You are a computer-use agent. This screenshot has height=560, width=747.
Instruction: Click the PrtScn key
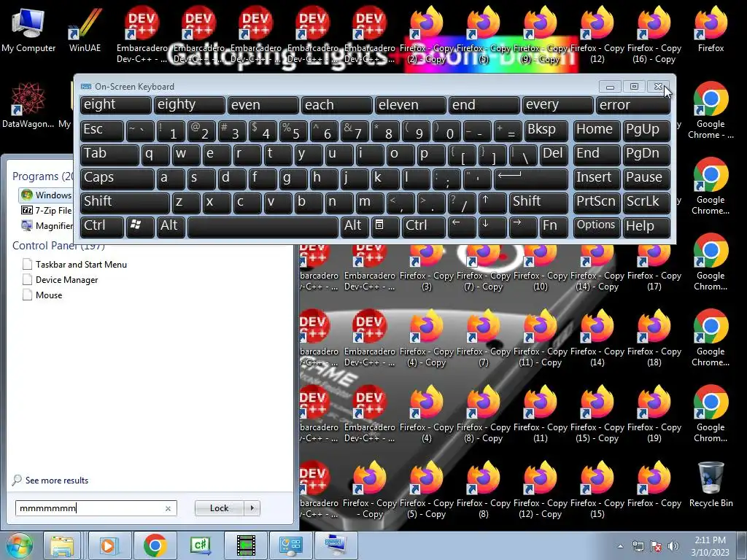(597, 203)
